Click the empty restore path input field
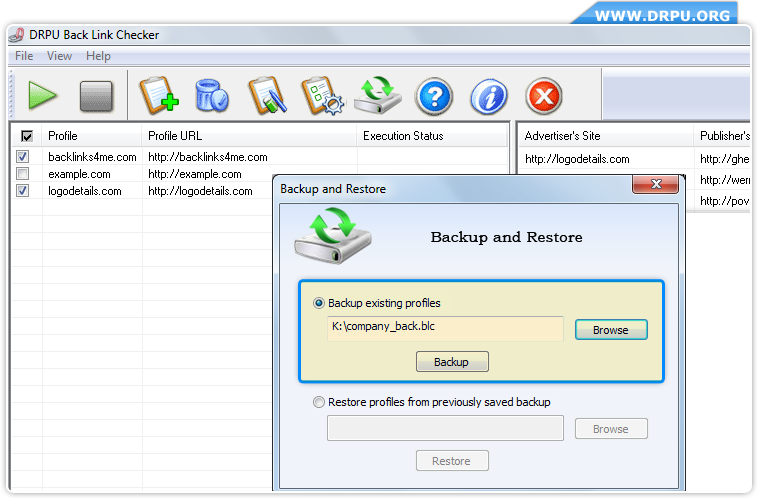Image resolution: width=758 pixels, height=499 pixels. click(445, 428)
